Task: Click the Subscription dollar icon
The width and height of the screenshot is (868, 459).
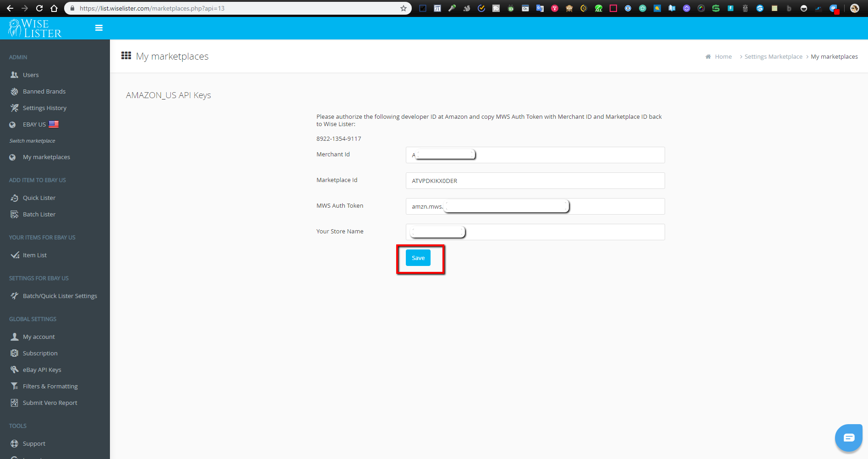Action: pyautogui.click(x=14, y=353)
